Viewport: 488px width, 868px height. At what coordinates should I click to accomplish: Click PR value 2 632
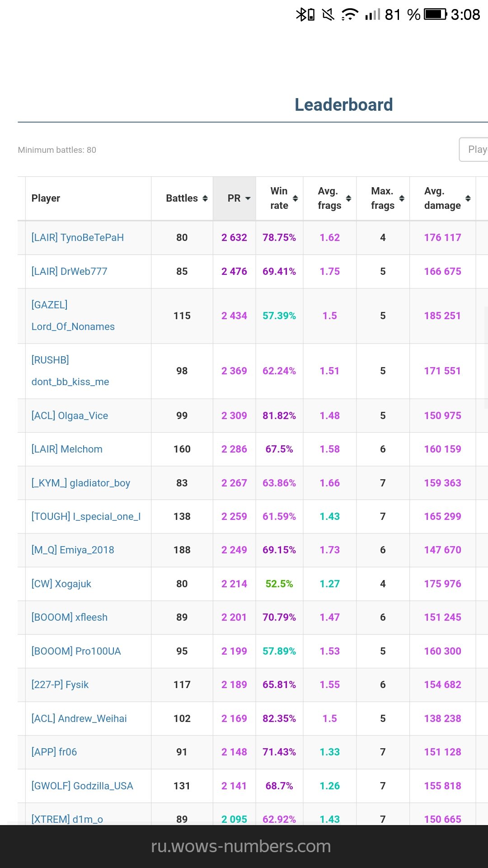coord(235,238)
